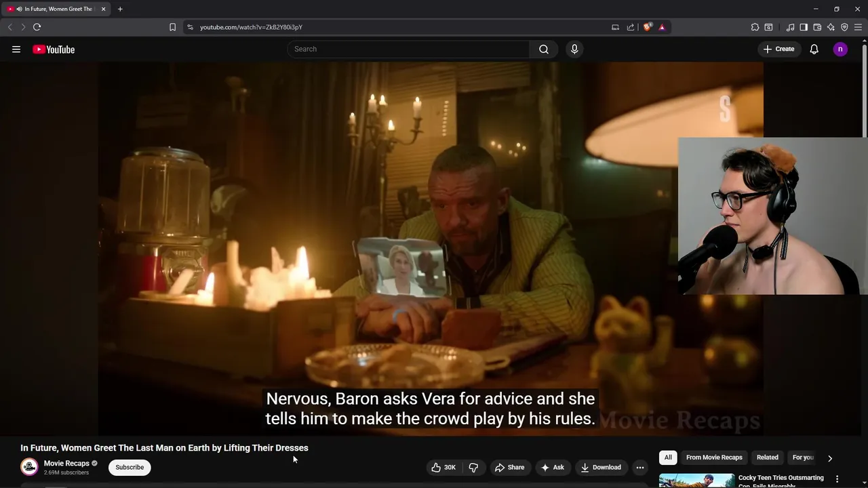Share the video
The width and height of the screenshot is (868, 488).
(509, 467)
